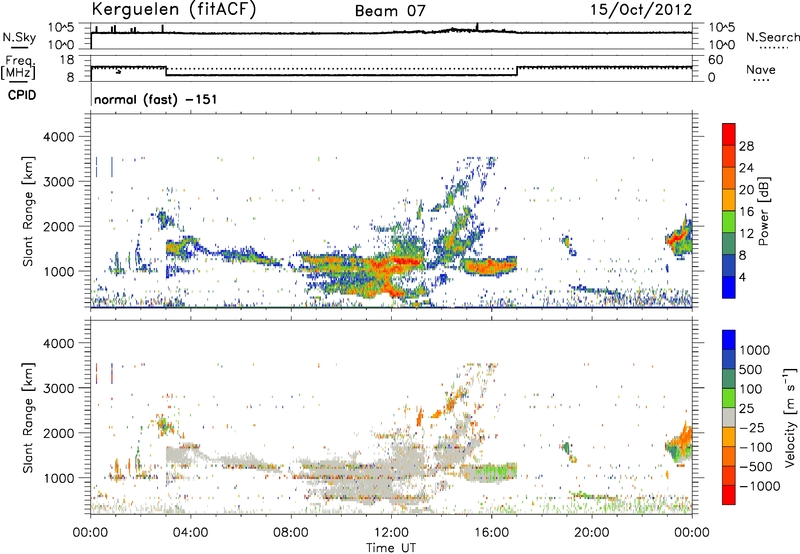Click the date '15/Oct/2012'
The width and height of the screenshot is (800, 554).
[x=641, y=10]
